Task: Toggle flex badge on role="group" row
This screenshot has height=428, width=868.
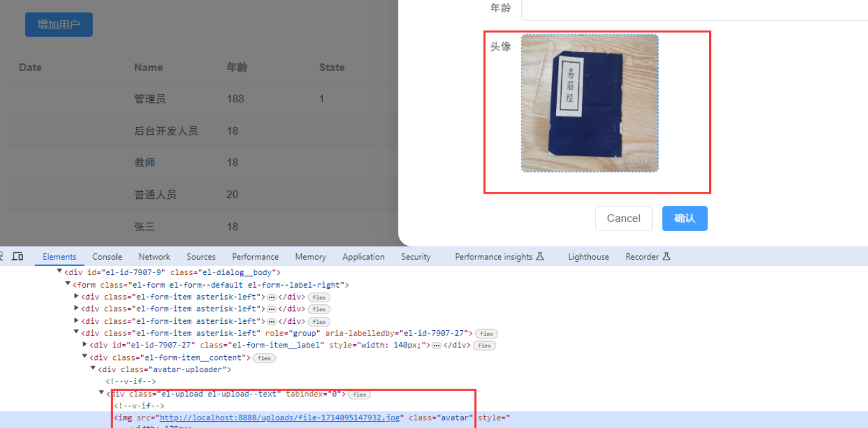Action: pyautogui.click(x=486, y=334)
